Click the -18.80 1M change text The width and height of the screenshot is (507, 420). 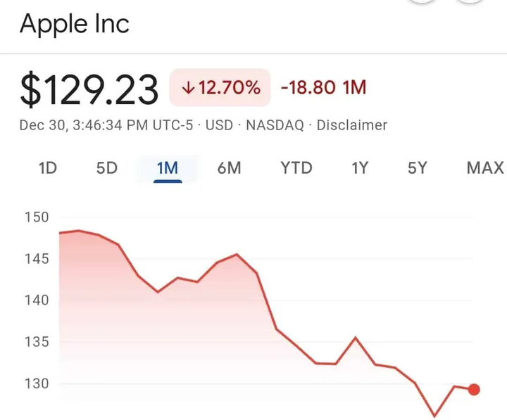(323, 88)
